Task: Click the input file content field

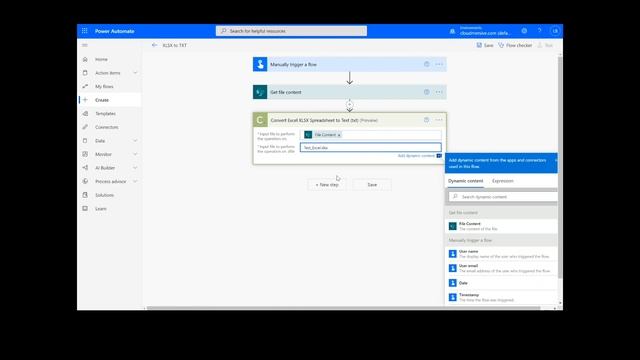Action: click(x=371, y=135)
